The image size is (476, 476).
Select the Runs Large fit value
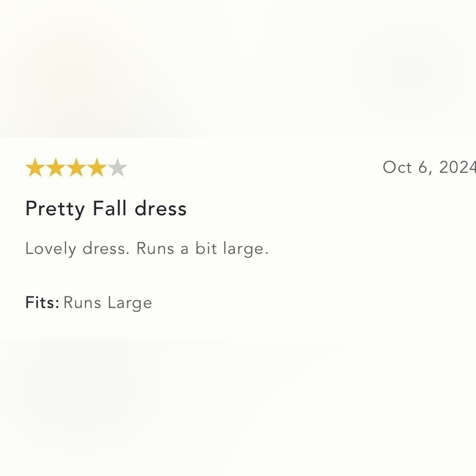(108, 303)
